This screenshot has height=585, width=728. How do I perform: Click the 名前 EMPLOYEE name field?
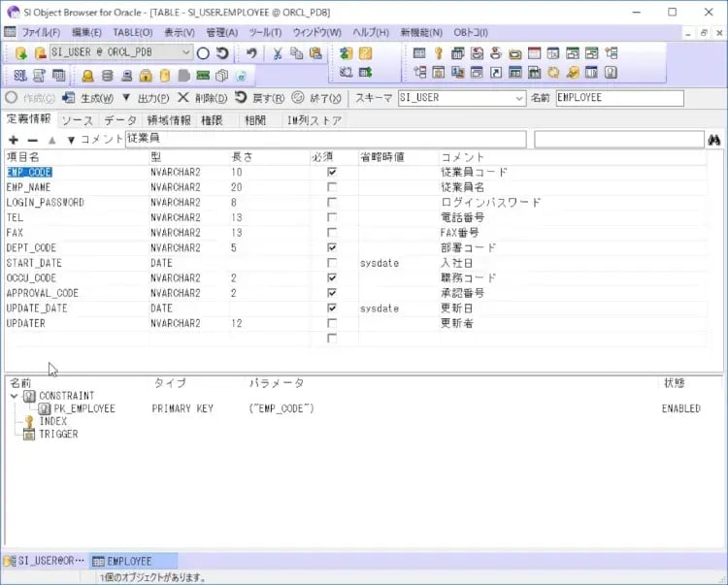pos(618,98)
